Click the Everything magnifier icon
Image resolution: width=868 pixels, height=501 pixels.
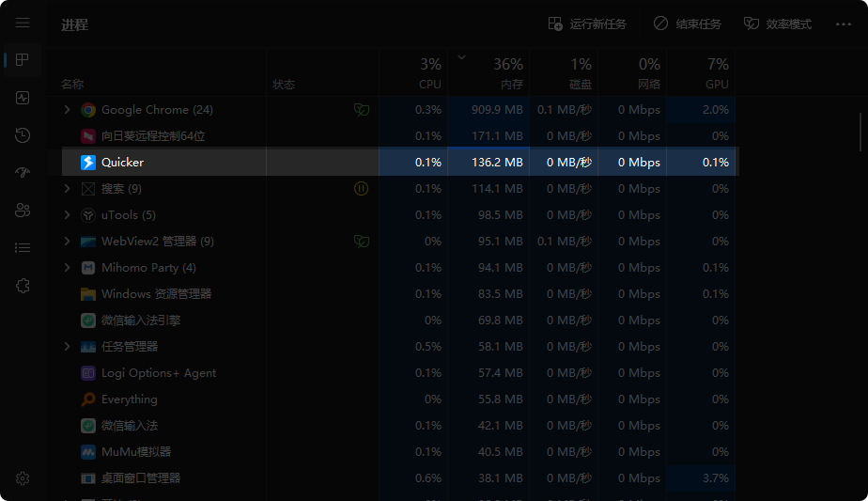click(x=88, y=399)
